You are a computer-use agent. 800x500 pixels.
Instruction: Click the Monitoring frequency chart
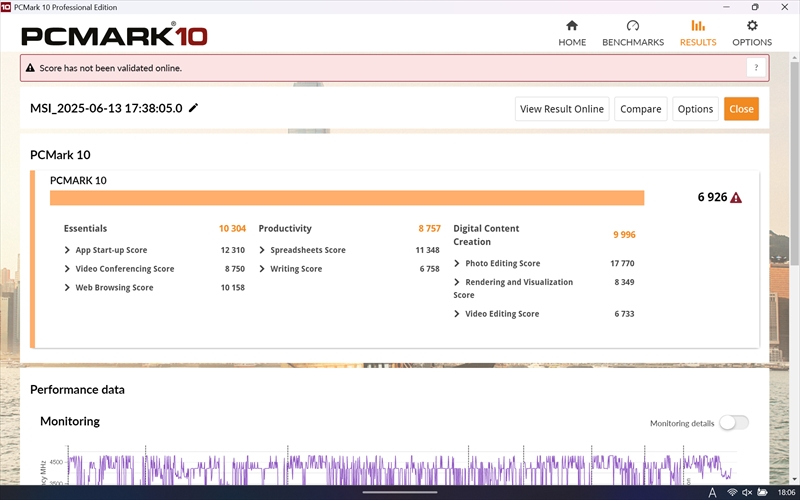click(x=400, y=467)
